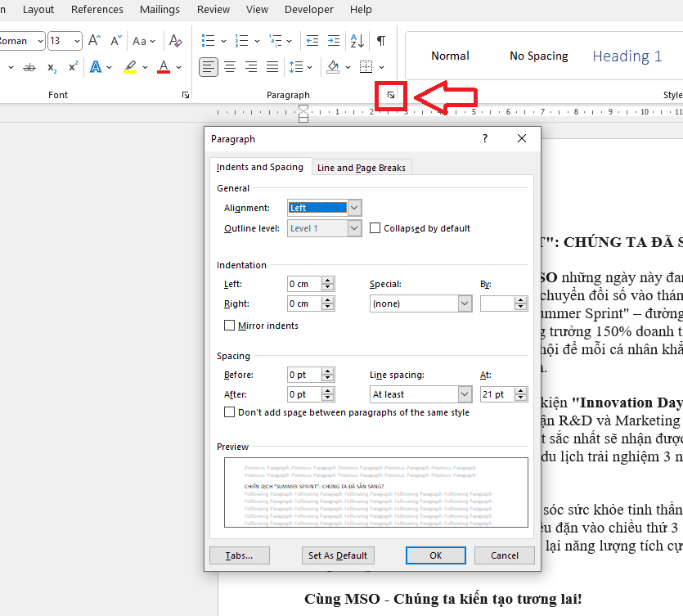683x616 pixels.
Task: Click the Paragraph dialog launcher icon
Action: coord(391,96)
